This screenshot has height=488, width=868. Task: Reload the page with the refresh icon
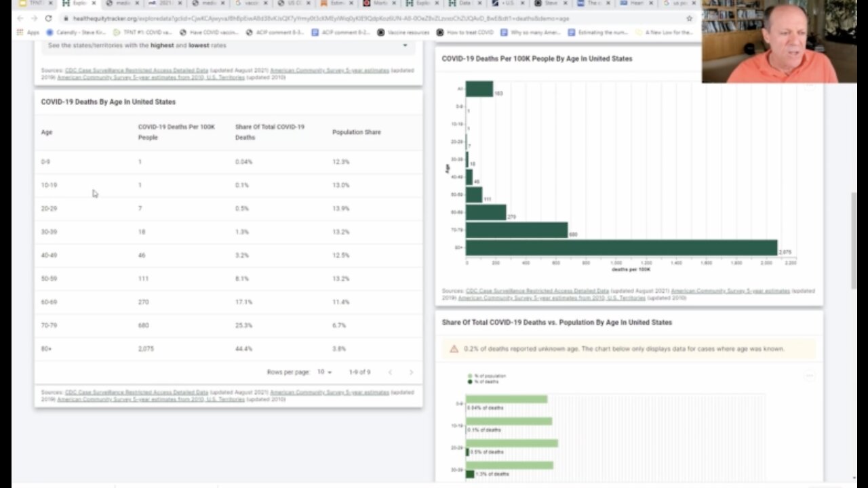coord(49,18)
